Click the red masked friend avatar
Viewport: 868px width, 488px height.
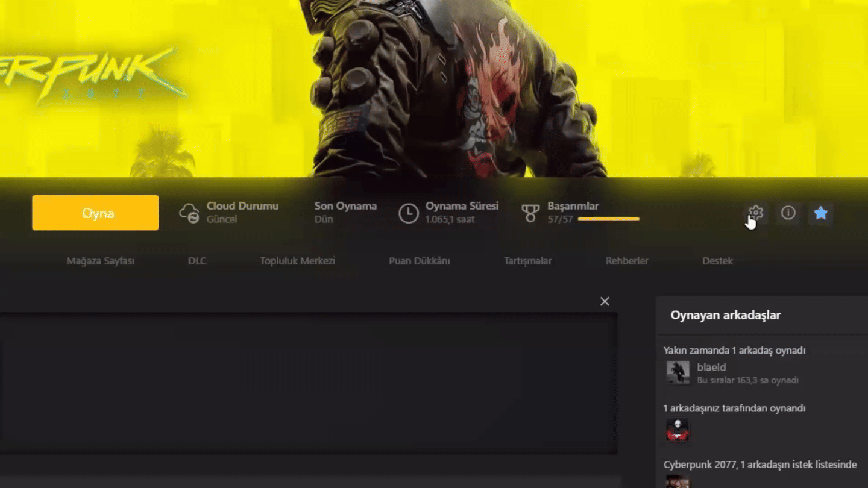click(x=678, y=430)
